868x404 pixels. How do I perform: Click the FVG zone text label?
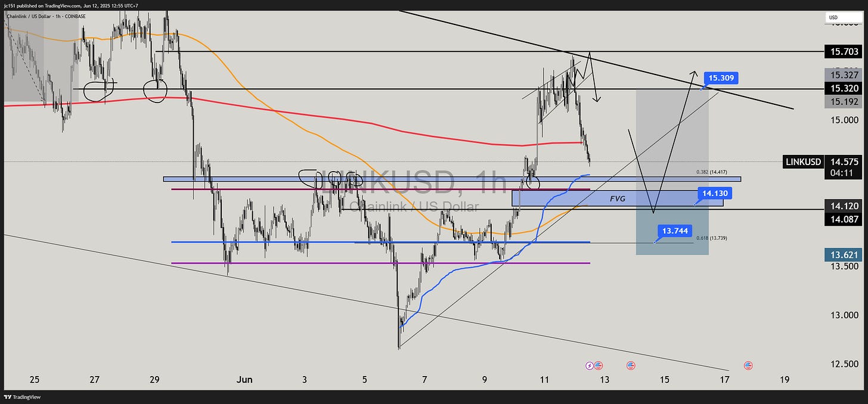pyautogui.click(x=618, y=198)
